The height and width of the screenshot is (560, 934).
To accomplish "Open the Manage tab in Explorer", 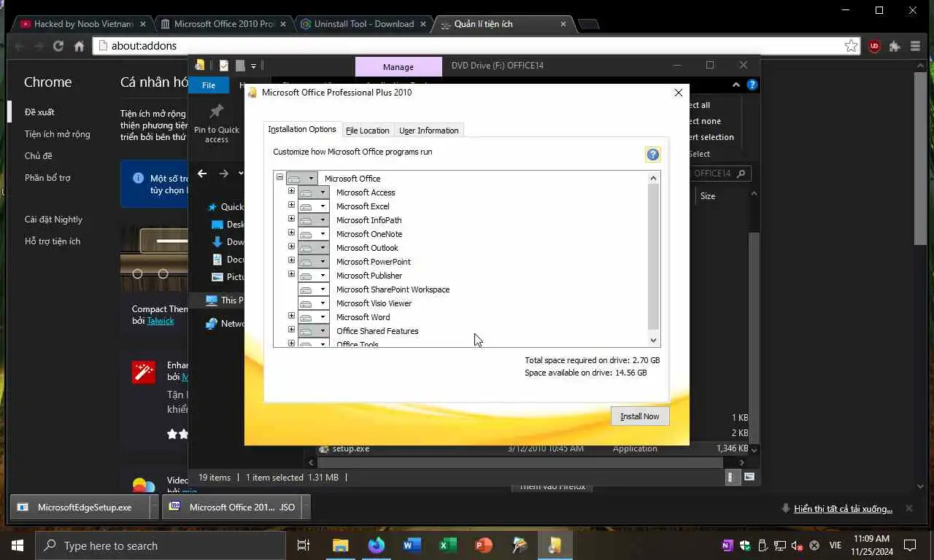I will 398,66.
